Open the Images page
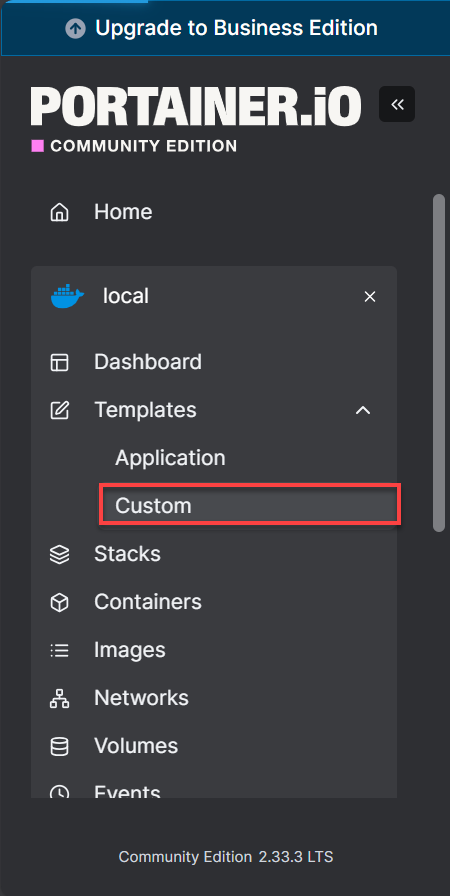 pyautogui.click(x=130, y=650)
